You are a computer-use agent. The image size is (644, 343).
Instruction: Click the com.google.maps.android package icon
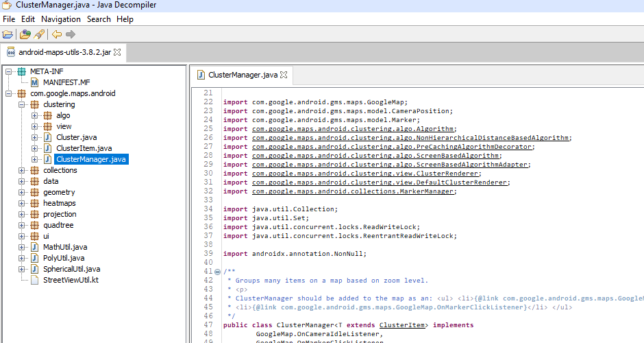[22, 94]
